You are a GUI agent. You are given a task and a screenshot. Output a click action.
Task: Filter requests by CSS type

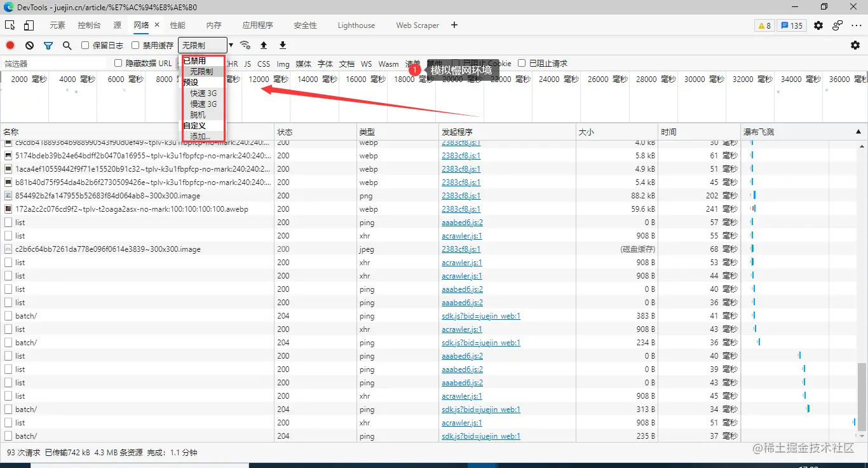pyautogui.click(x=264, y=64)
